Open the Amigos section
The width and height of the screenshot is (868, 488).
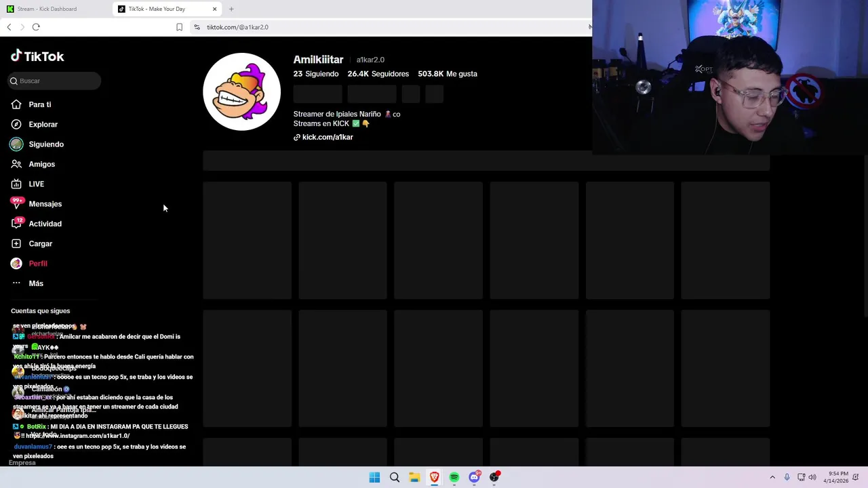point(41,164)
